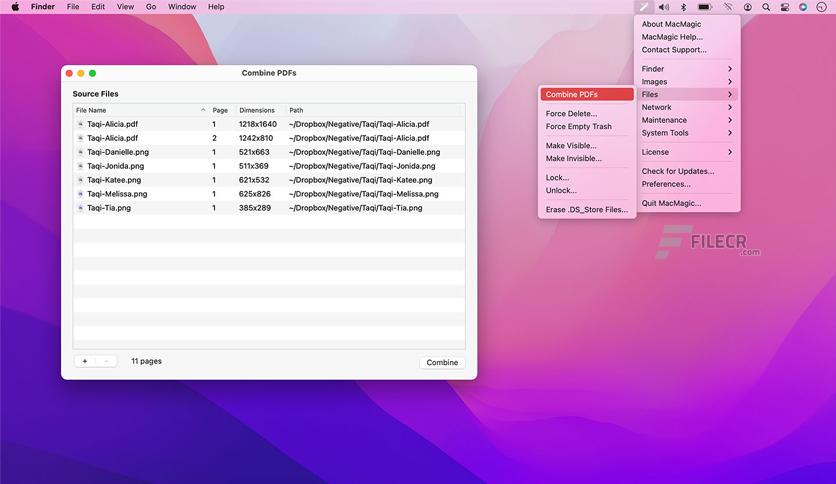Viewport: 836px width, 484px height.
Task: Select Combine PDFs in Files submenu
Action: pos(587,94)
